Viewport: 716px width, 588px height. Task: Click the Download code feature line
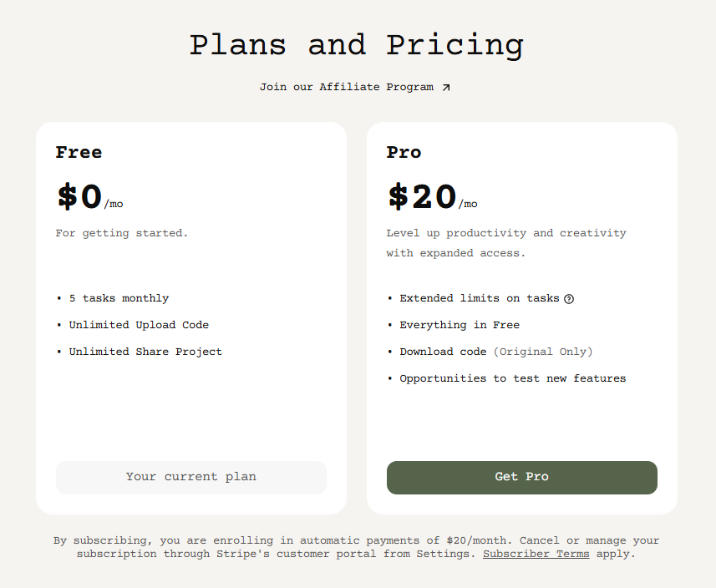tap(495, 352)
